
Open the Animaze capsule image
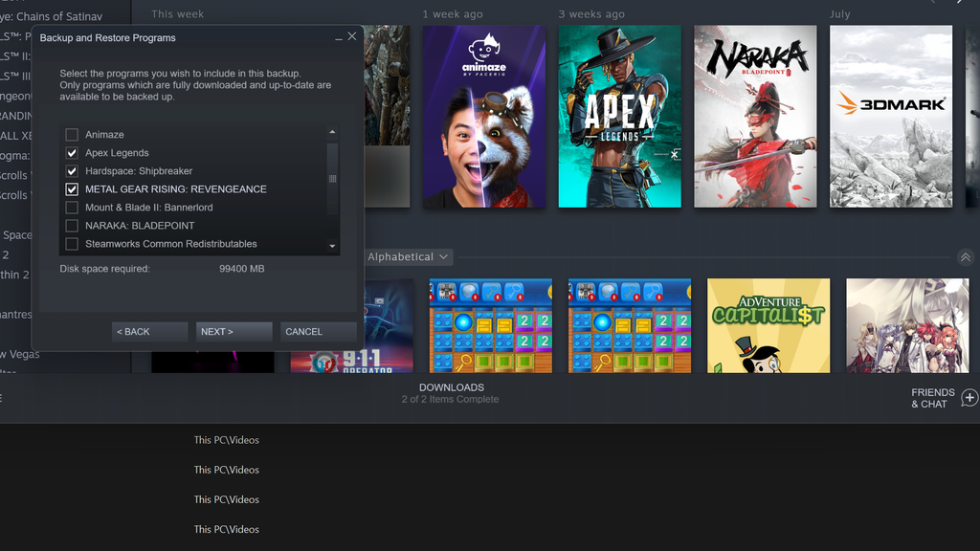click(483, 117)
